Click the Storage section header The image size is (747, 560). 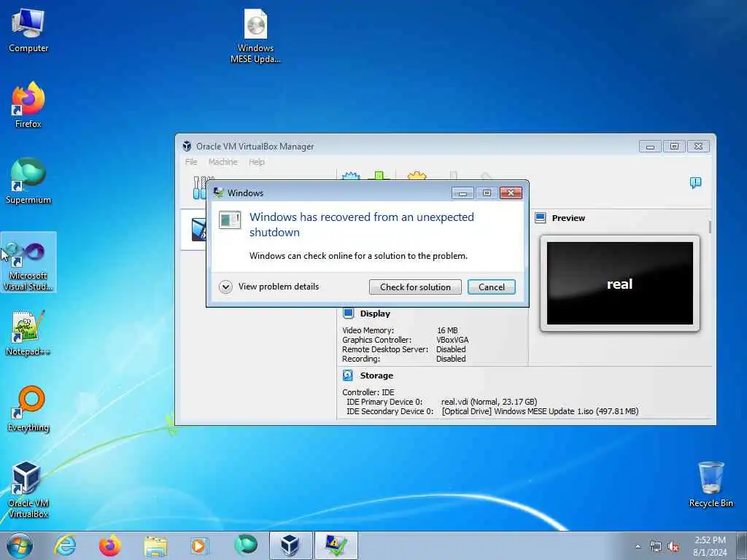(376, 376)
